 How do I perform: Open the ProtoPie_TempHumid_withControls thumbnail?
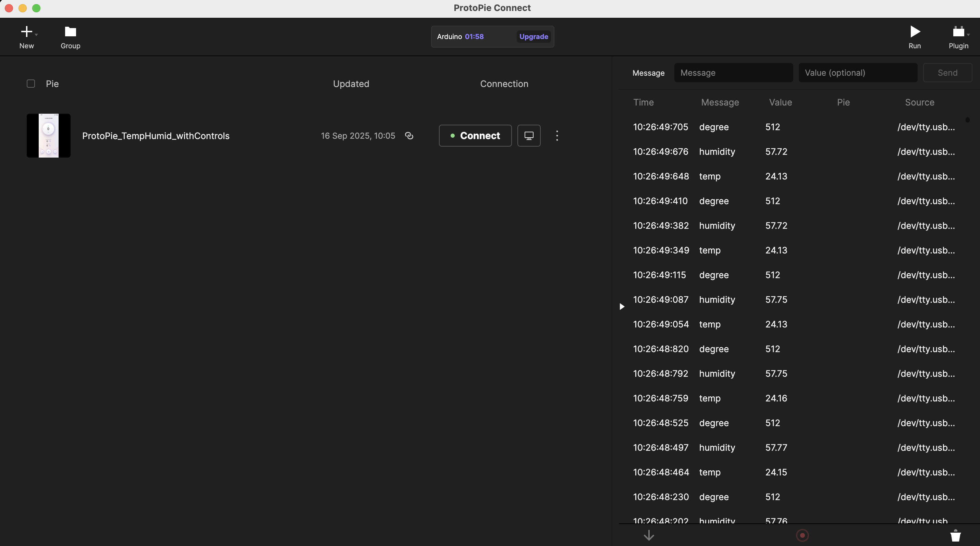pos(49,136)
